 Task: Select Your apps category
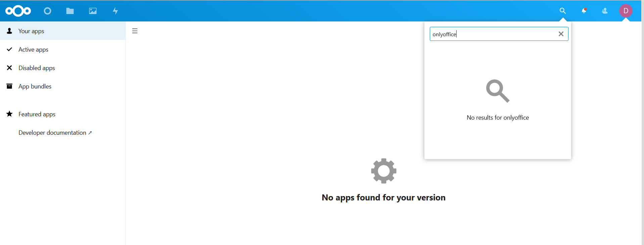click(31, 31)
